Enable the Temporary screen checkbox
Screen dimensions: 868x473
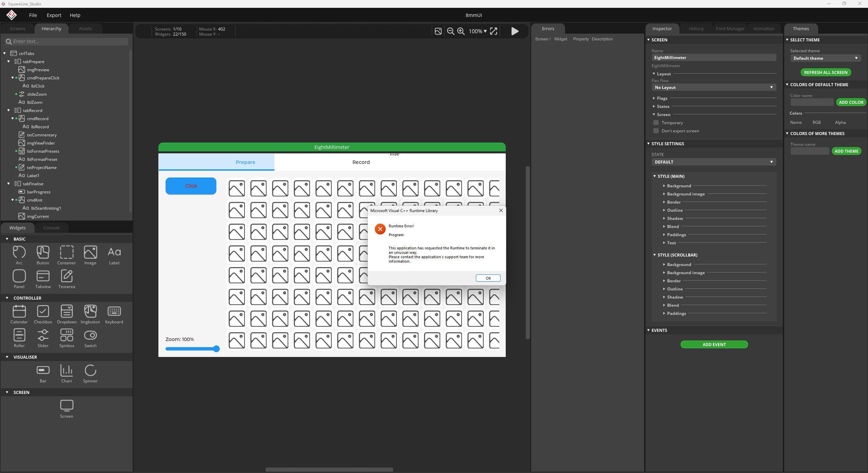pos(656,123)
